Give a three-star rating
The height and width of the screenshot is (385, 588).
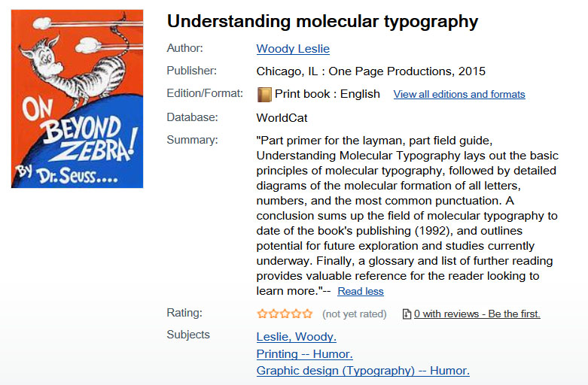(285, 314)
